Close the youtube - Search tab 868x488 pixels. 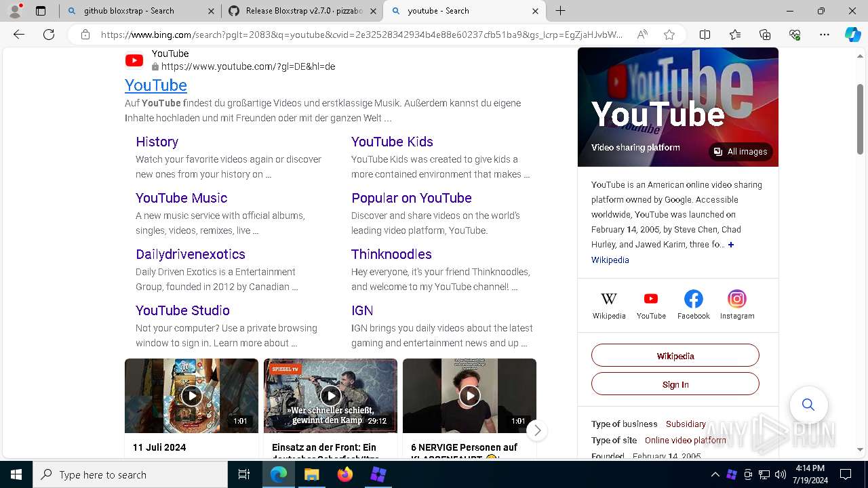[x=536, y=11]
